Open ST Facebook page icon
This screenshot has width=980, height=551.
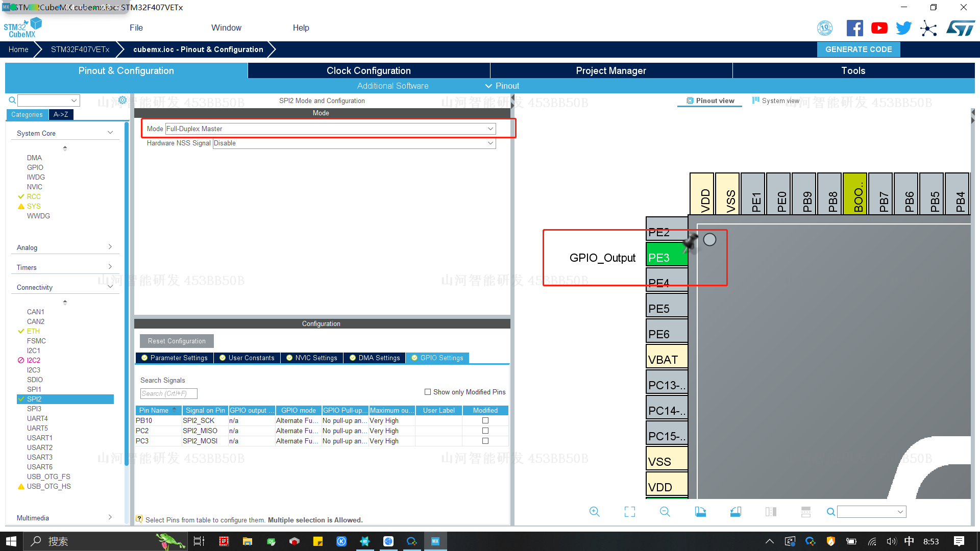coord(854,28)
